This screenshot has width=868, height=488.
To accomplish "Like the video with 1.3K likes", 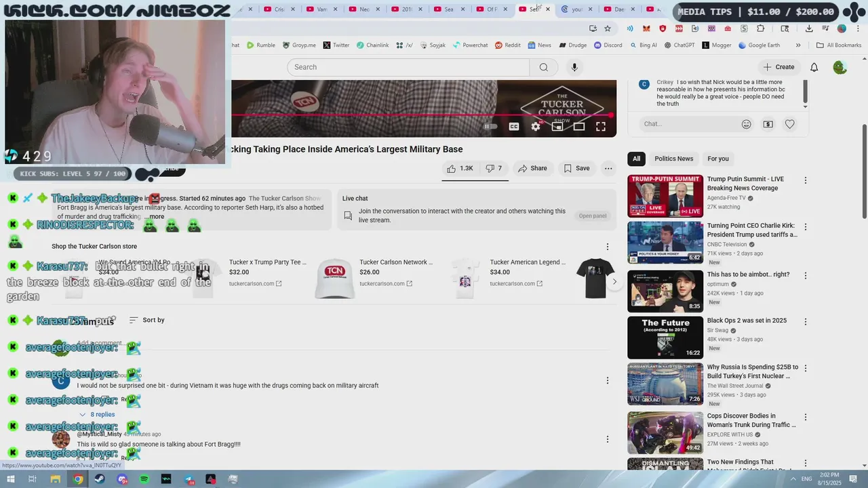I will pyautogui.click(x=460, y=168).
